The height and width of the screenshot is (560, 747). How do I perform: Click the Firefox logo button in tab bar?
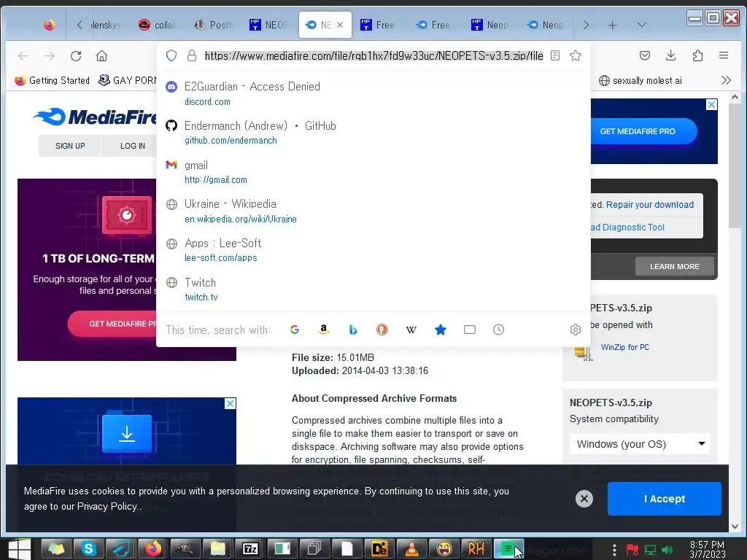[x=49, y=25]
